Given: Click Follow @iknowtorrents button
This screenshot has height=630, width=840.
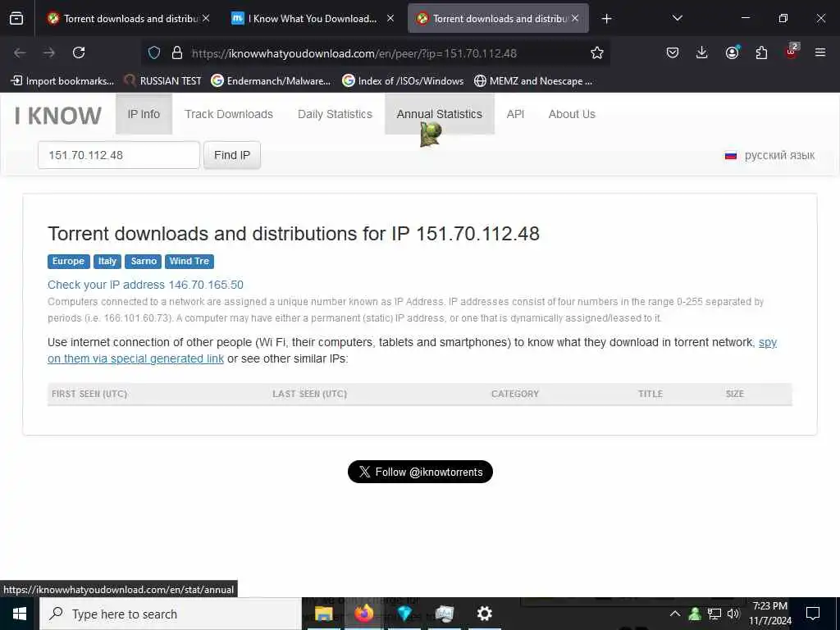Looking at the screenshot, I should [x=420, y=472].
